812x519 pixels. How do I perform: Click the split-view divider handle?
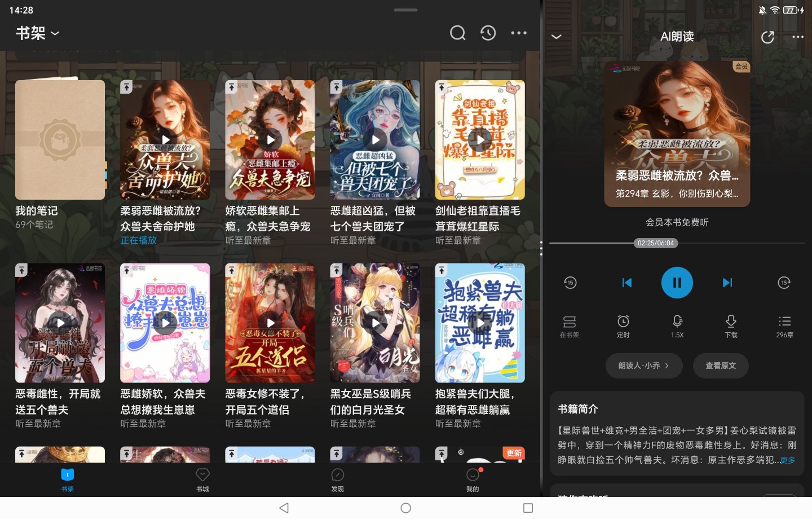(541, 248)
